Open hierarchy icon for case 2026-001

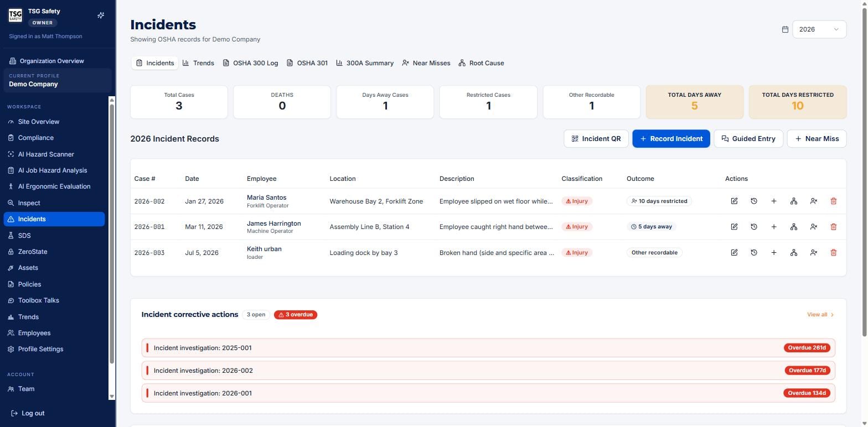pyautogui.click(x=794, y=227)
